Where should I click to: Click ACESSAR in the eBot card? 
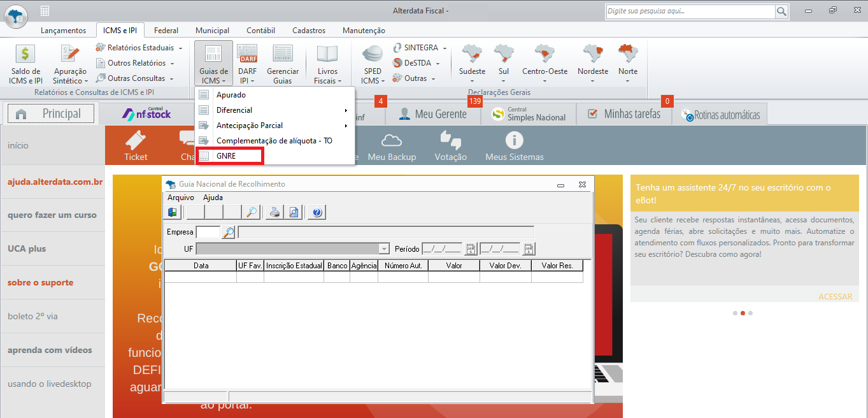tap(835, 297)
